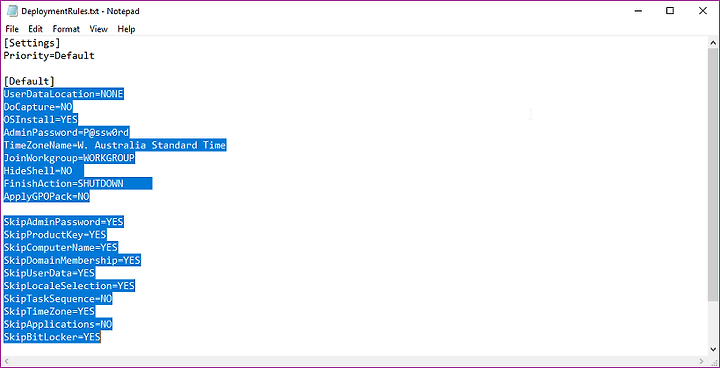This screenshot has width=720, height=368.
Task: Close the Notepad window
Action: [x=703, y=11]
